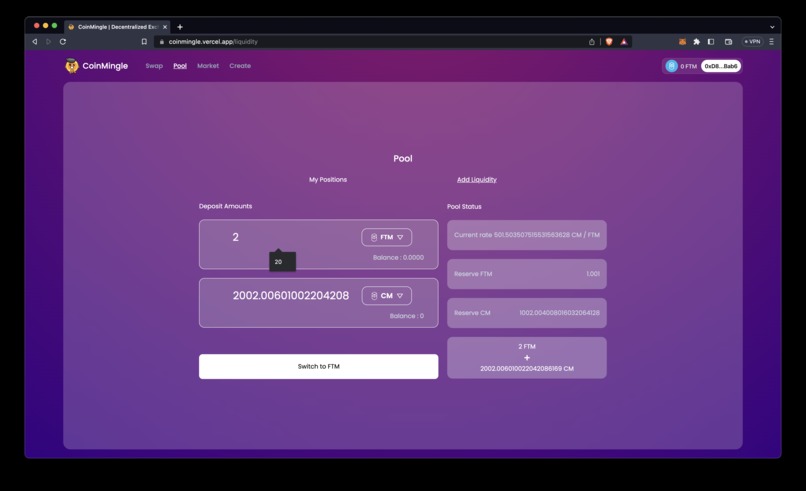This screenshot has height=491, width=806.
Task: Open the Swap page
Action: pos(154,66)
